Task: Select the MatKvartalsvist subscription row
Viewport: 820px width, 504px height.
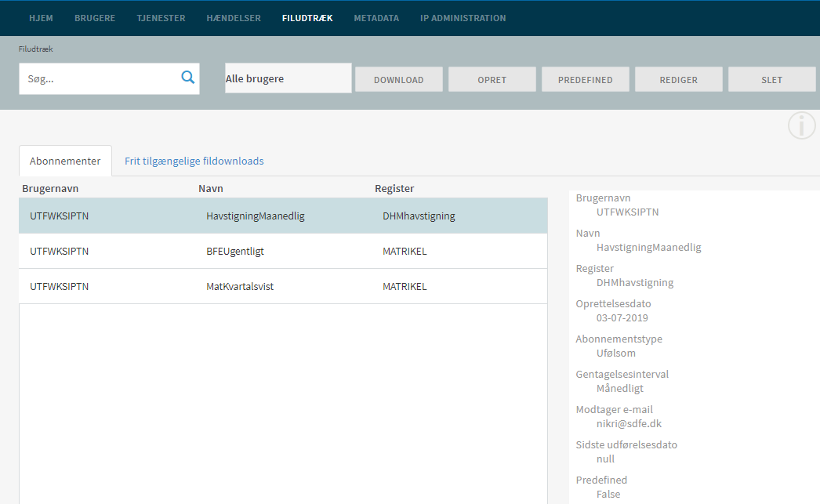Action: [x=282, y=286]
